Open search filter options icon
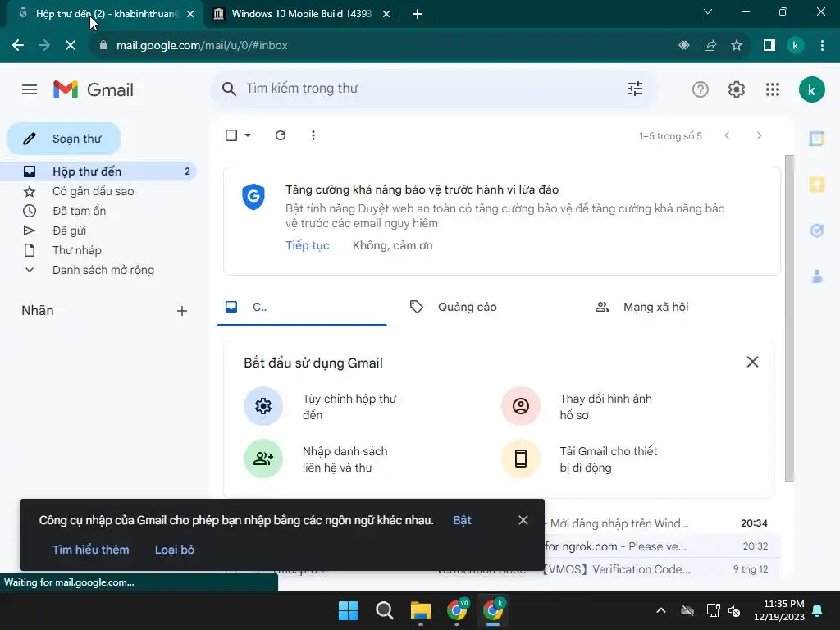Image resolution: width=840 pixels, height=630 pixels. [x=635, y=89]
